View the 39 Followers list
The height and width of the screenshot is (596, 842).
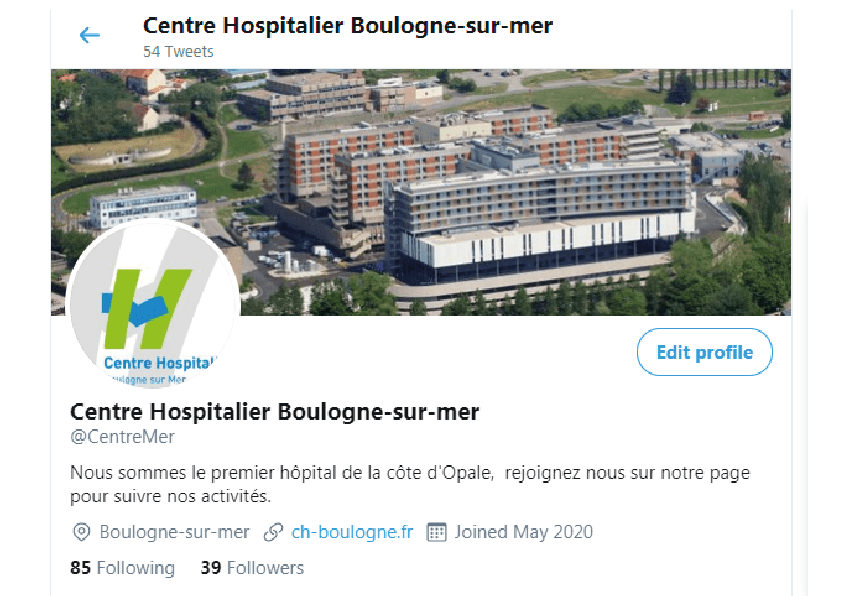252,568
